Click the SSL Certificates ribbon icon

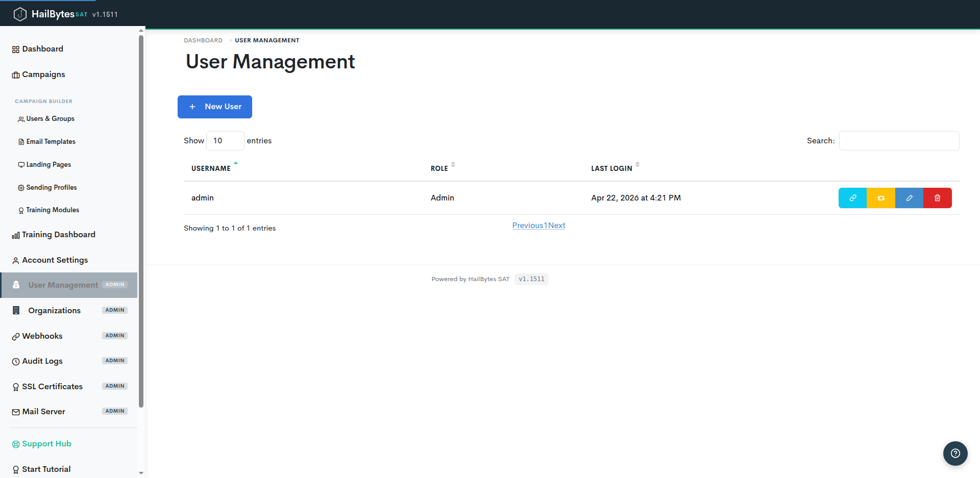(16, 387)
